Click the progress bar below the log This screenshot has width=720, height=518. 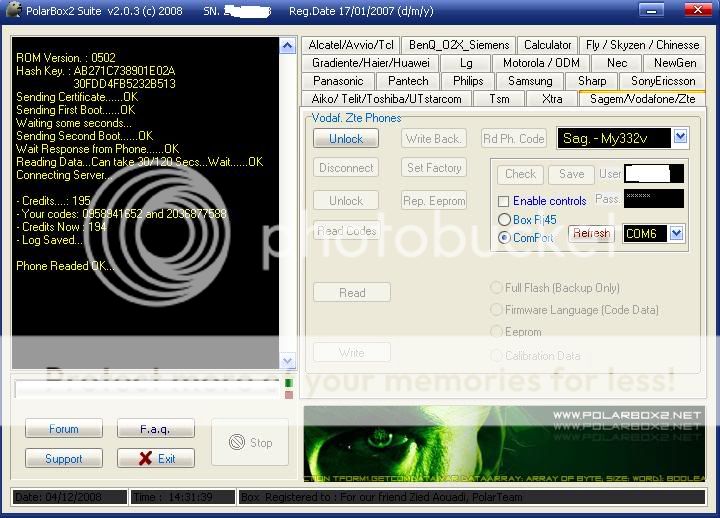147,388
